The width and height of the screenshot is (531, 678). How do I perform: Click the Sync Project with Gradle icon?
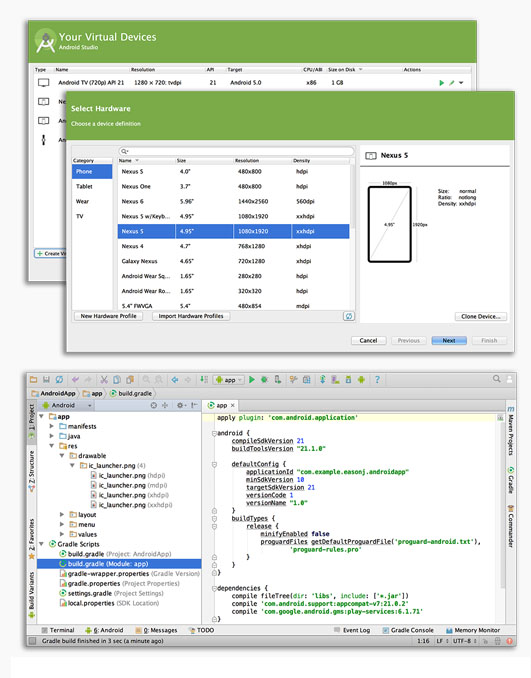point(323,380)
